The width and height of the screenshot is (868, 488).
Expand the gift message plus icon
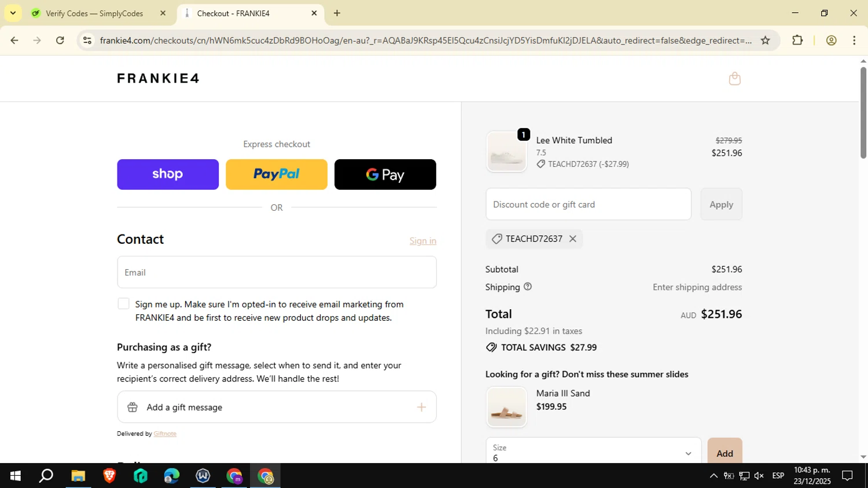pos(421,407)
